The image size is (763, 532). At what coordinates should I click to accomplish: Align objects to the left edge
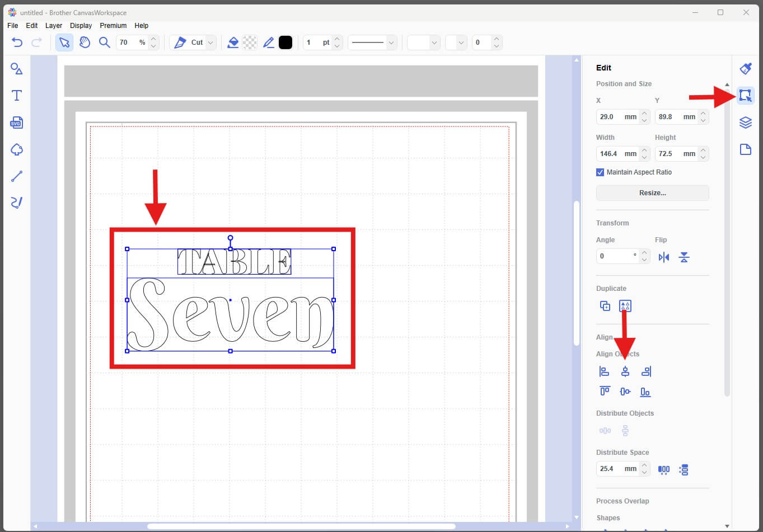pyautogui.click(x=605, y=371)
